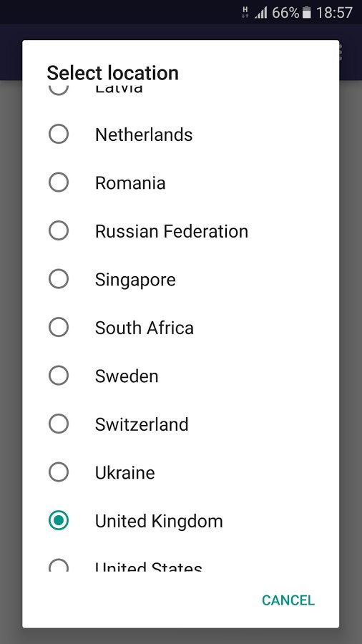The image size is (362, 644).
Task: Select Switzerland radio button
Action: click(58, 424)
